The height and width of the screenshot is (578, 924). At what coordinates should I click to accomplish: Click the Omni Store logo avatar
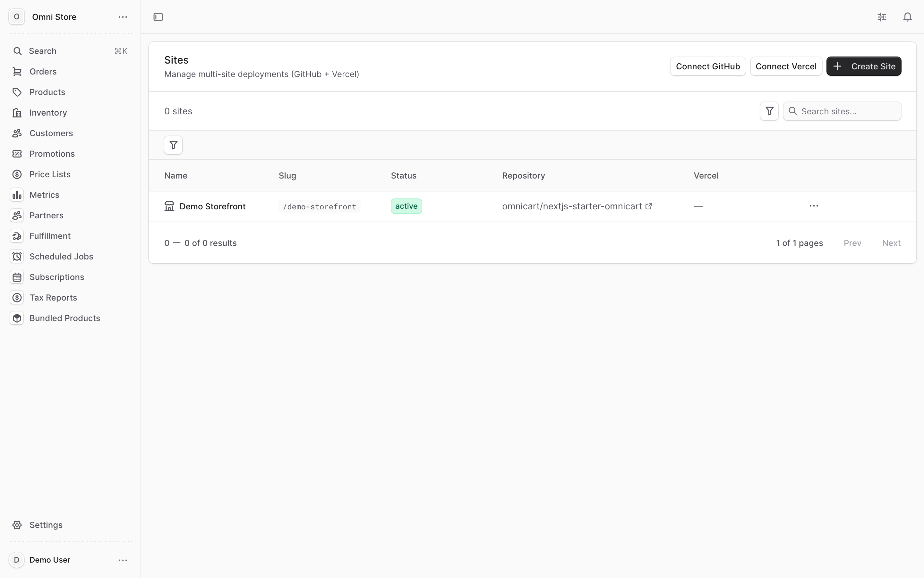tap(16, 17)
